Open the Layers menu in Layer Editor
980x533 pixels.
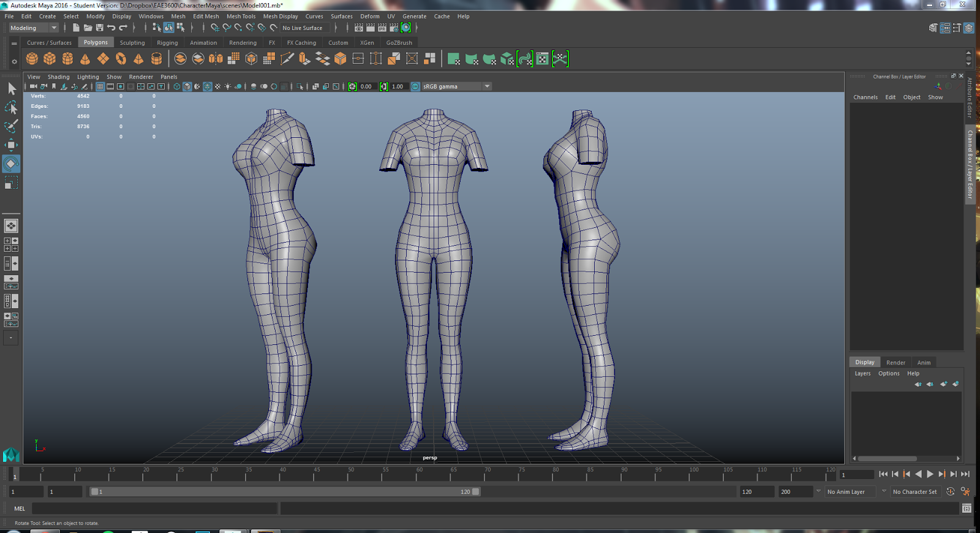(862, 374)
